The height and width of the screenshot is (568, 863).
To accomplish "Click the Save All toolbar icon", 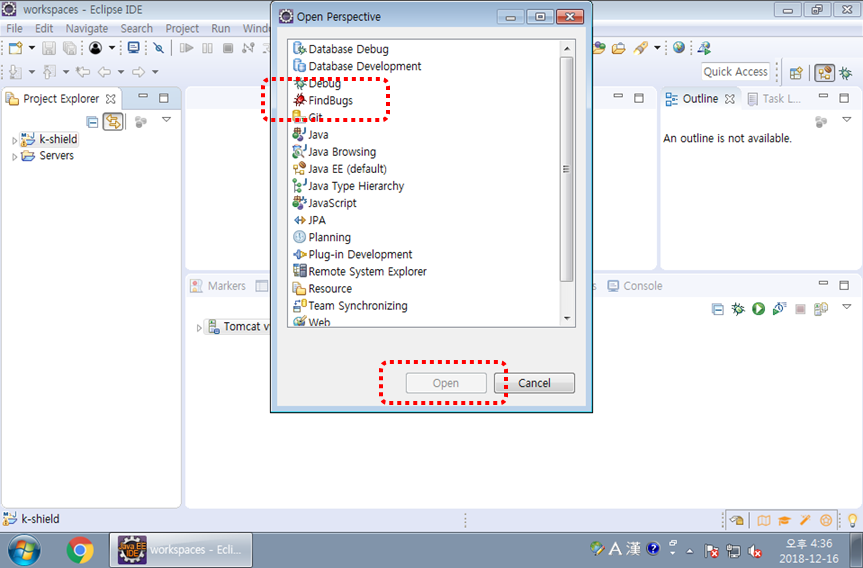I will pos(70,48).
